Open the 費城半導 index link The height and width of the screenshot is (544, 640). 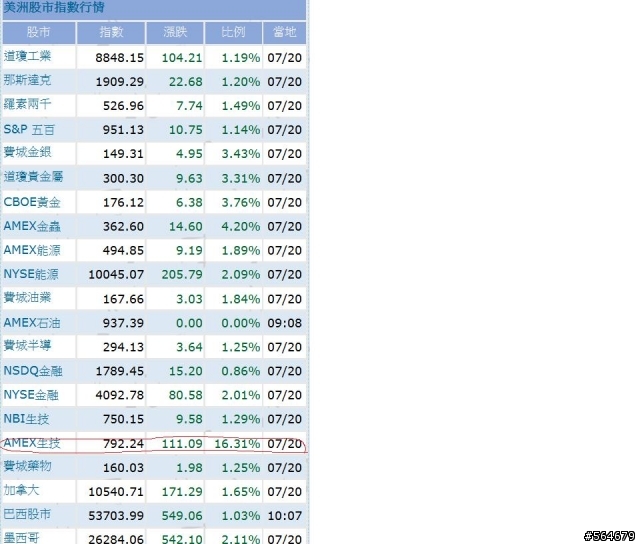pos(27,346)
